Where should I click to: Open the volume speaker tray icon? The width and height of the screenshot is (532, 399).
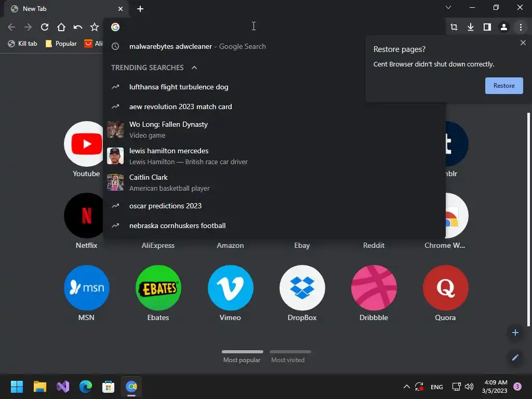pos(469,387)
